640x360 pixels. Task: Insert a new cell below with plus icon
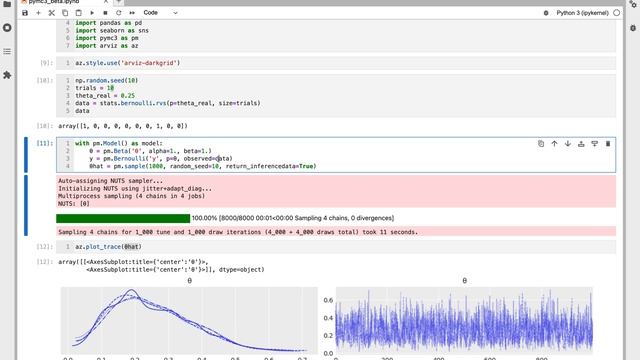tap(38, 13)
